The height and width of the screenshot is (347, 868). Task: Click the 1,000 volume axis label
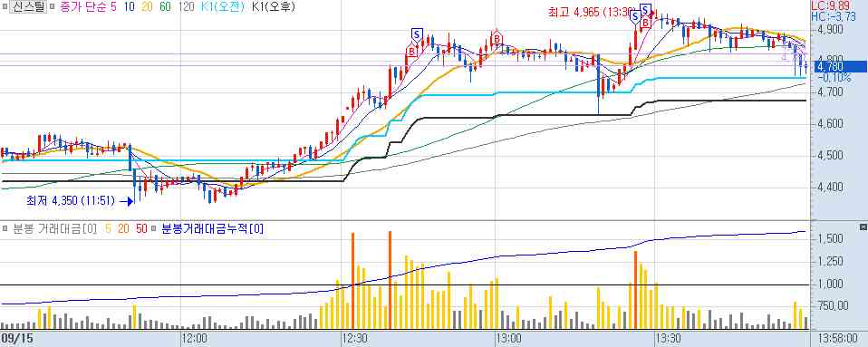pyautogui.click(x=831, y=284)
